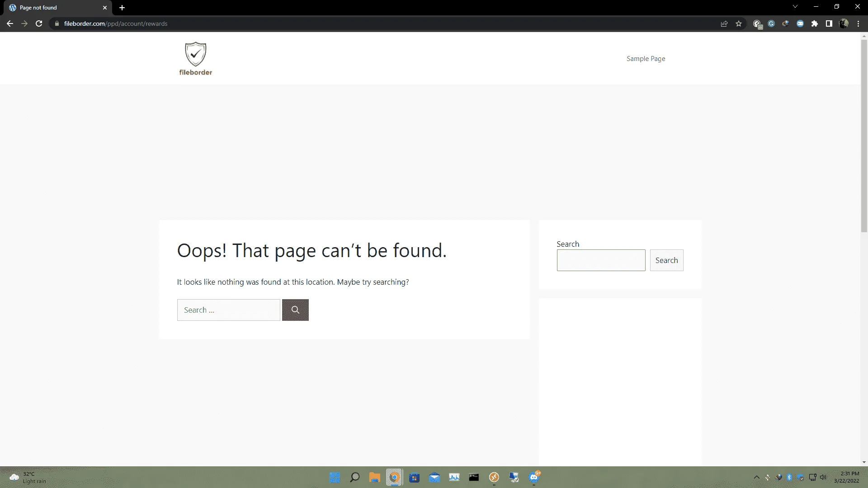The height and width of the screenshot is (488, 868).
Task: Open a new tab with the plus button
Action: coord(122,8)
